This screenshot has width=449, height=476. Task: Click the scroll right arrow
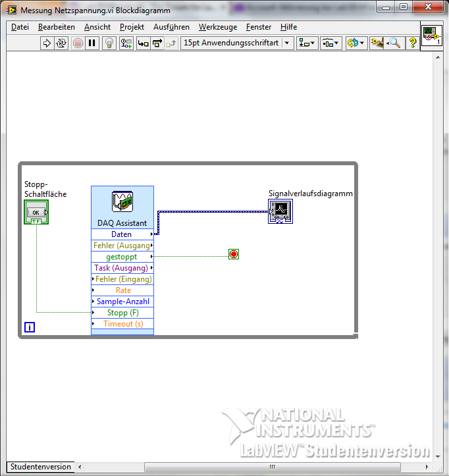[427, 467]
